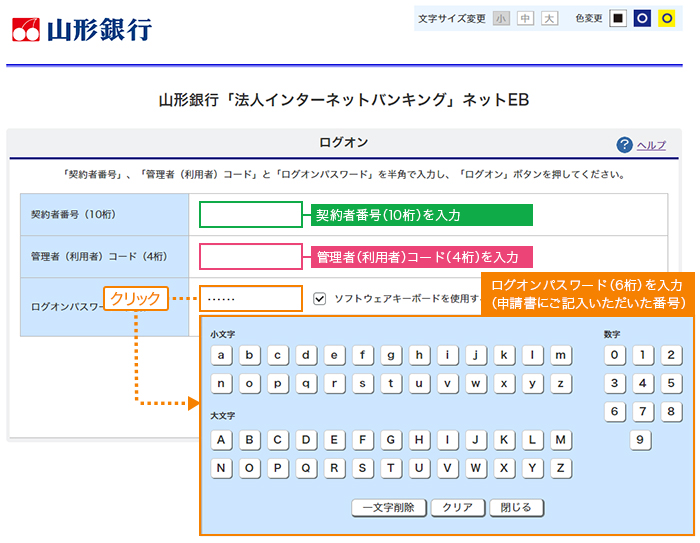Choose the black-on-white color scheme swatch
Image resolution: width=700 pixels, height=543 pixels.
coord(618,18)
